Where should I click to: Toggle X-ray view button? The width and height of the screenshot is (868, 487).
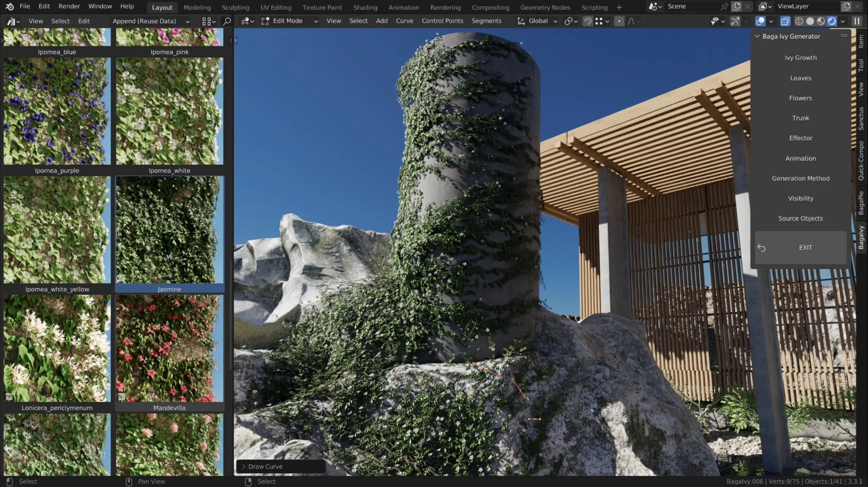point(785,21)
